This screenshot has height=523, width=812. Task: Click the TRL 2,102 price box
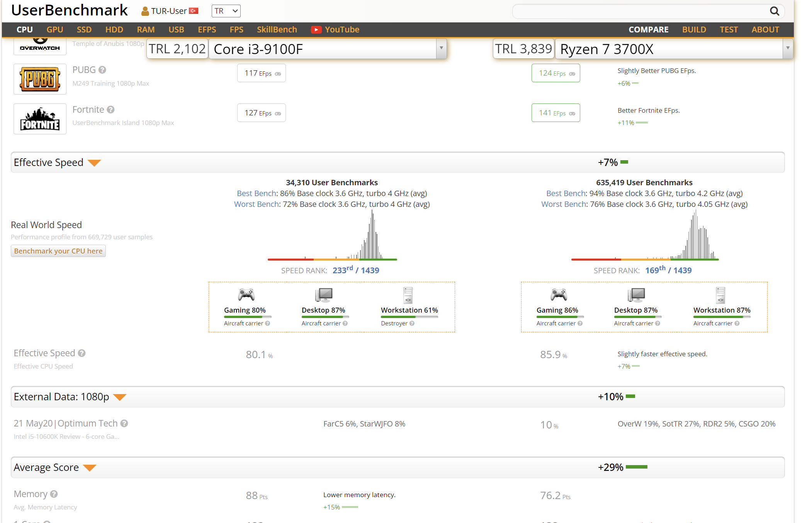coord(177,49)
